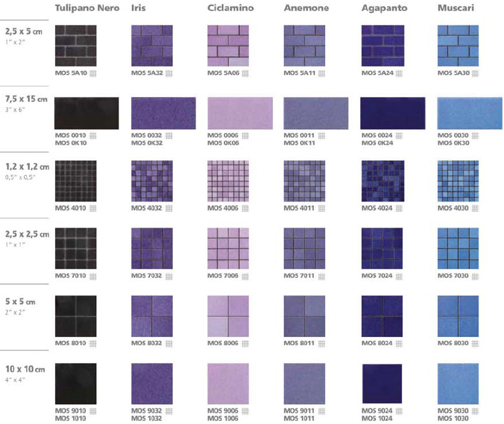The height and width of the screenshot is (424, 504).
Task: Click the grid icon beside MOS 8010
Action: (x=93, y=343)
